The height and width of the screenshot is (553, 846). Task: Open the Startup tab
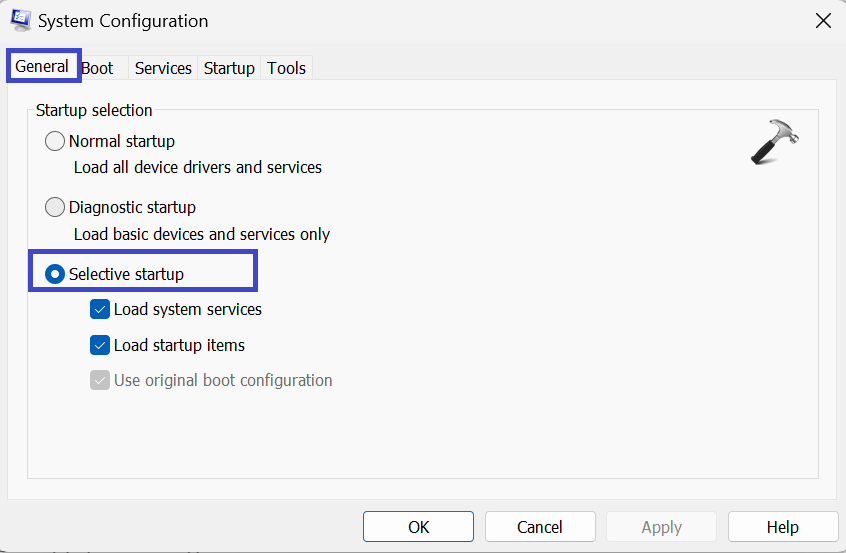coord(229,68)
